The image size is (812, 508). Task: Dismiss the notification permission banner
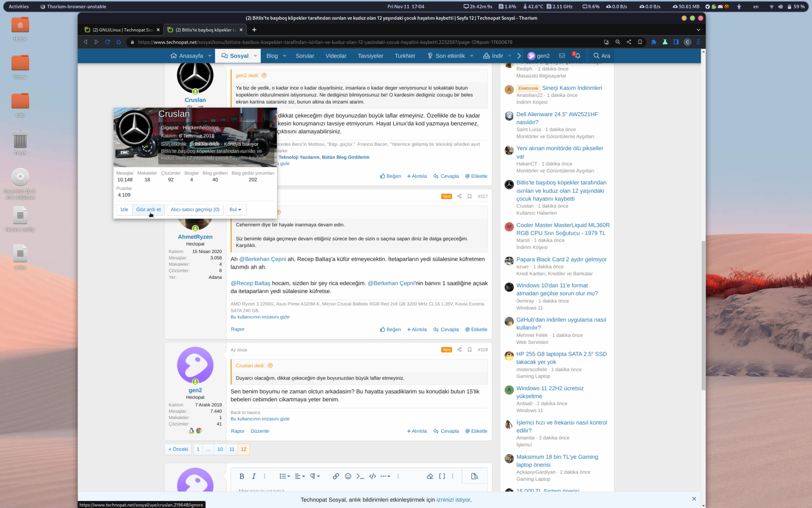(694, 499)
